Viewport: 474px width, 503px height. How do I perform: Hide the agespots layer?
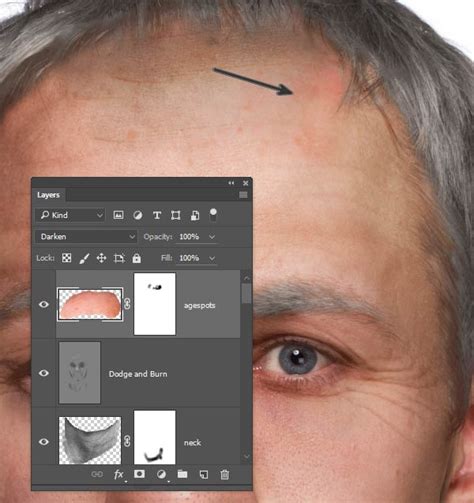point(44,304)
